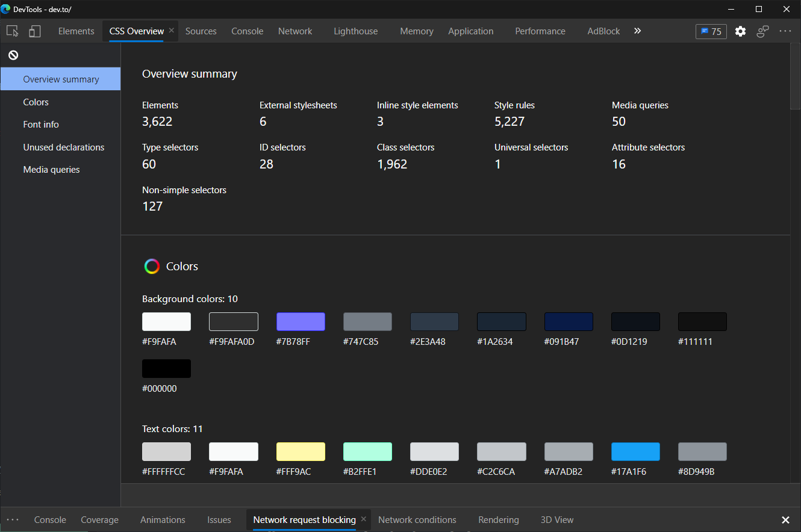Open the Animations drawer tab

coord(163,520)
